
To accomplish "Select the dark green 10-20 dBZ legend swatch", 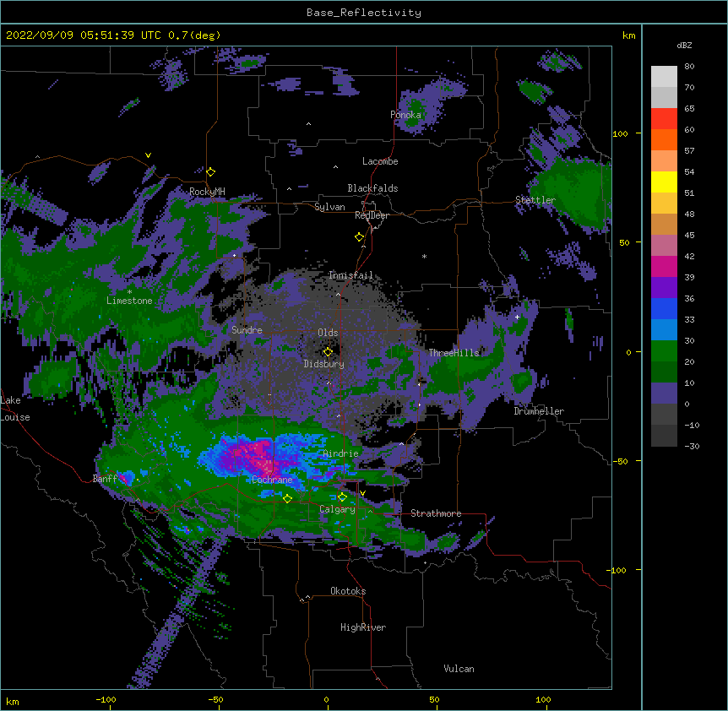I will [664, 372].
